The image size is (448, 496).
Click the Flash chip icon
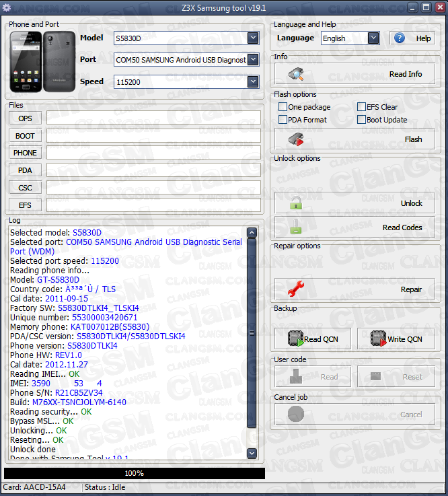(x=296, y=139)
